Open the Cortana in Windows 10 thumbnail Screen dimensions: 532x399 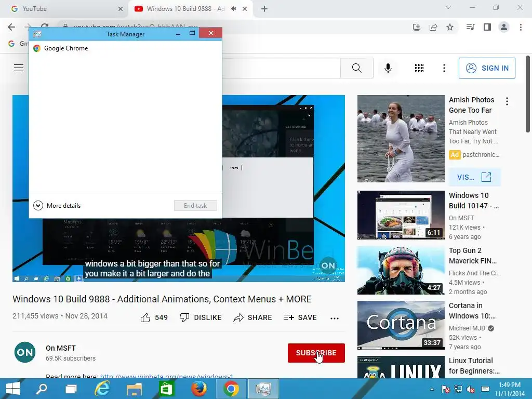pyautogui.click(x=401, y=325)
